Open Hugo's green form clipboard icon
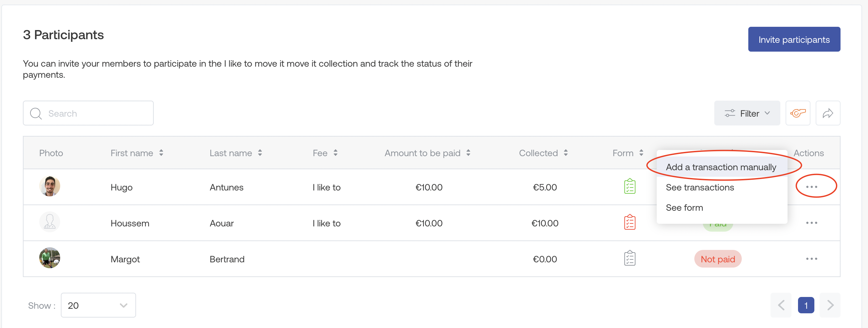 tap(630, 187)
